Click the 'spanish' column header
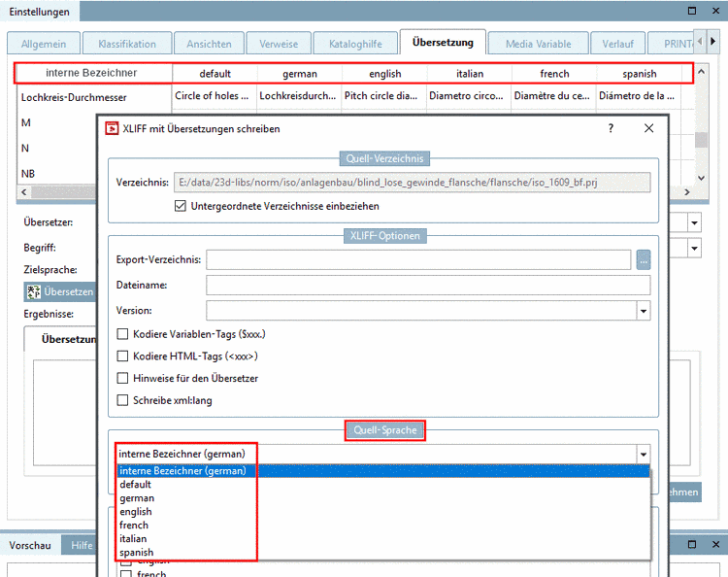This screenshot has height=577, width=728. click(640, 74)
